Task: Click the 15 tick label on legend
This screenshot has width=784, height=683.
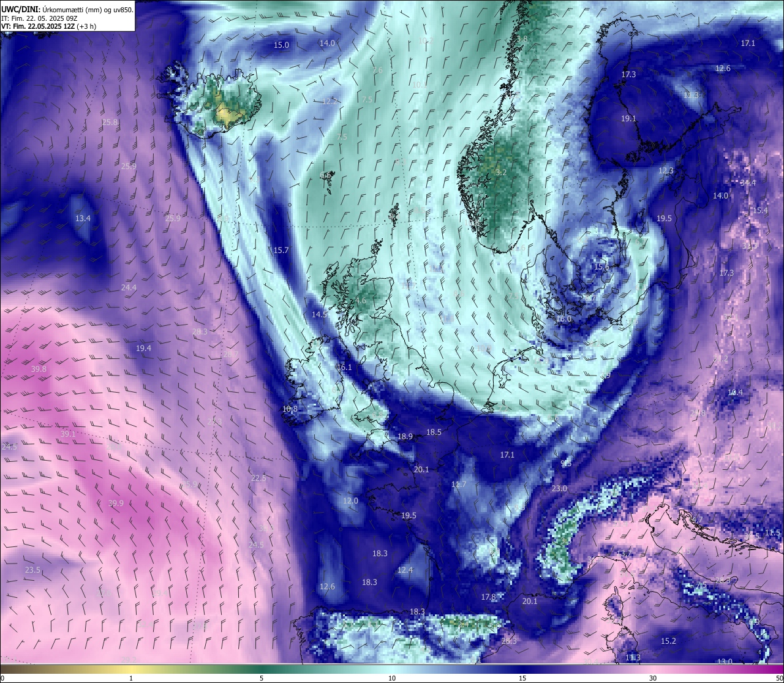Action: (x=522, y=678)
